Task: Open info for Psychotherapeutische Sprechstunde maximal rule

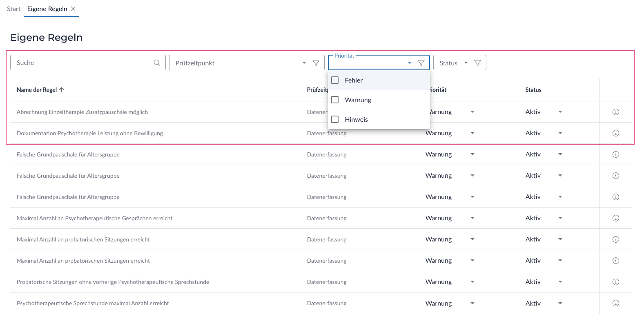Action: 615,303
